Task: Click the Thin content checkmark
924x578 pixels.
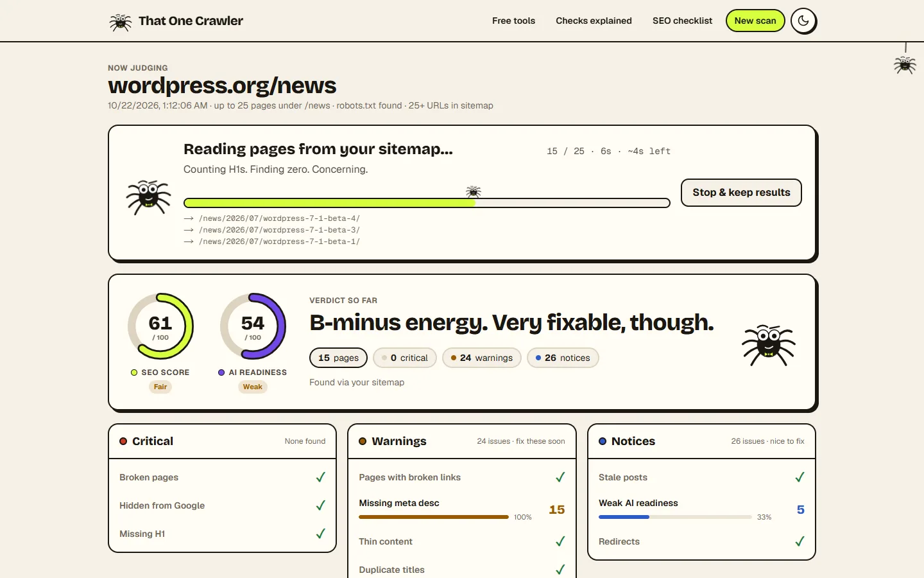Action: tap(560, 541)
